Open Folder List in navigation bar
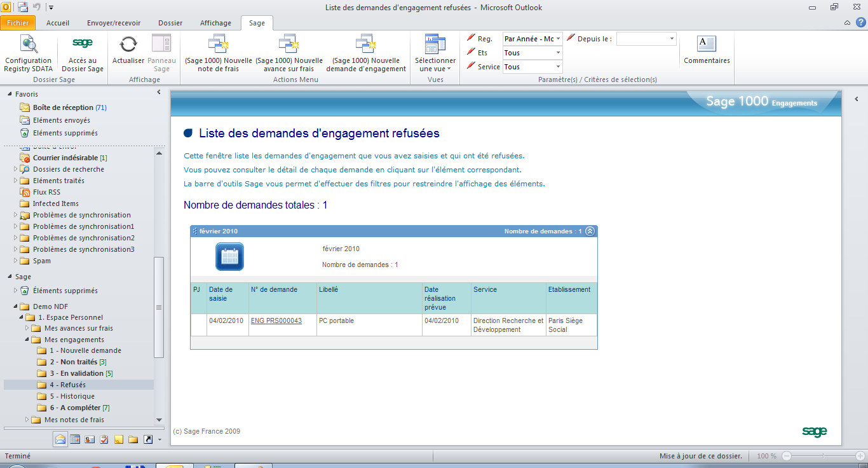Viewport: 868px width, 468px height. pos(133,439)
